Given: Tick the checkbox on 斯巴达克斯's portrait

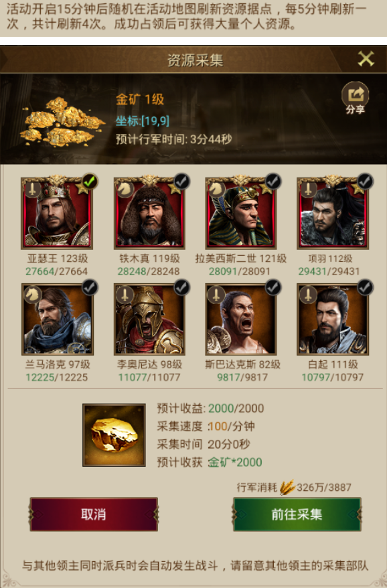Looking at the screenshot, I should [x=273, y=287].
